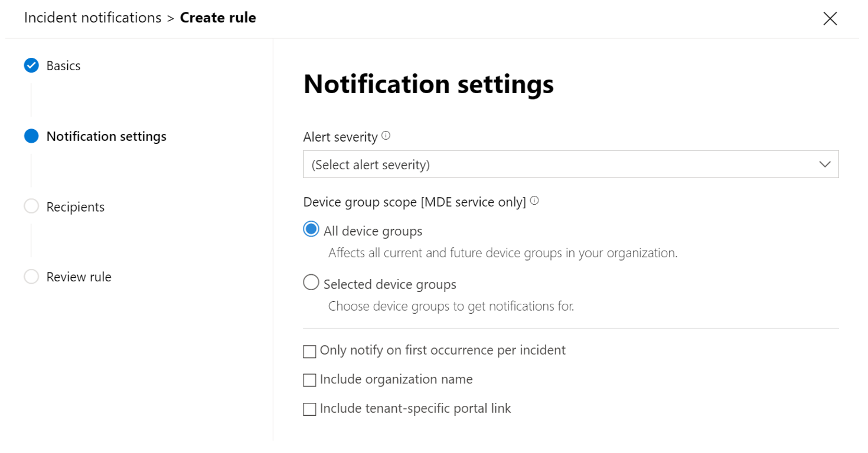Click the X icon to close the wizard
This screenshot has width=868, height=453.
click(x=830, y=18)
